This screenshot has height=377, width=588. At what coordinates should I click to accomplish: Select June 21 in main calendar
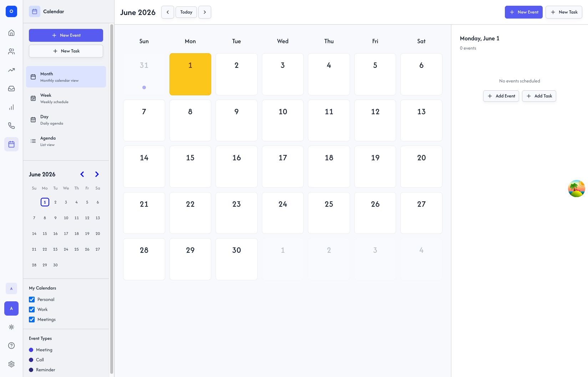[x=144, y=213]
